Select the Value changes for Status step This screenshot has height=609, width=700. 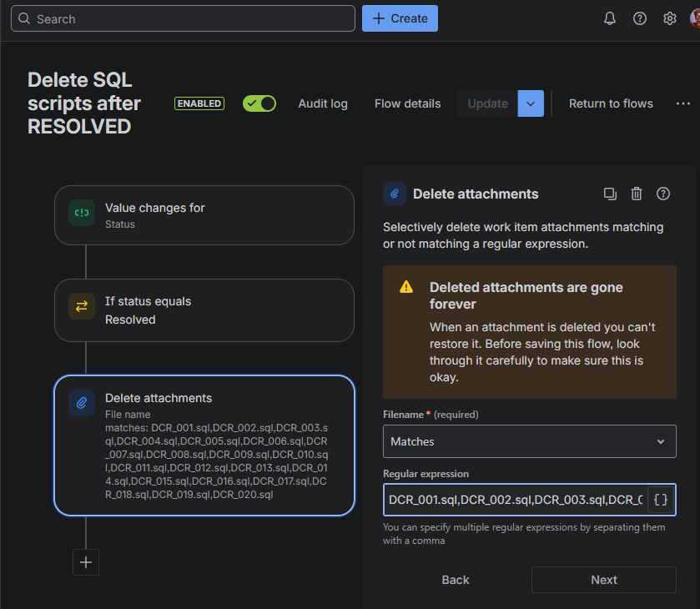coord(204,215)
